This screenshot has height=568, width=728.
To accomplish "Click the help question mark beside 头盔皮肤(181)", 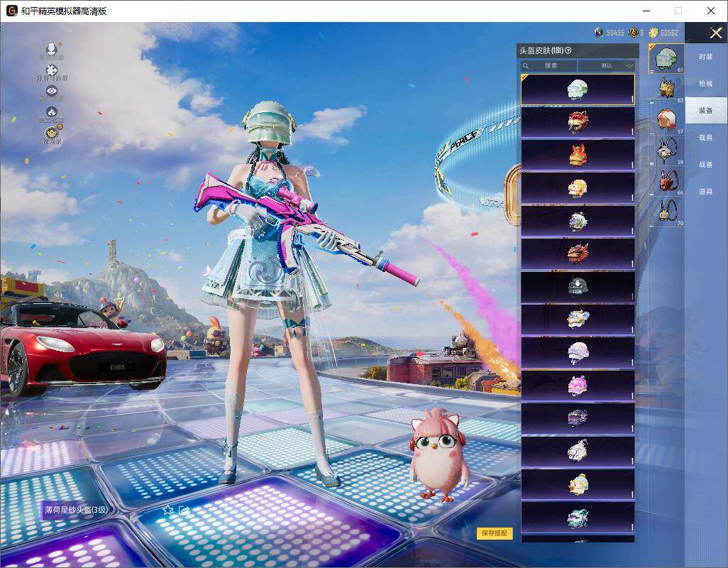I will [x=568, y=50].
